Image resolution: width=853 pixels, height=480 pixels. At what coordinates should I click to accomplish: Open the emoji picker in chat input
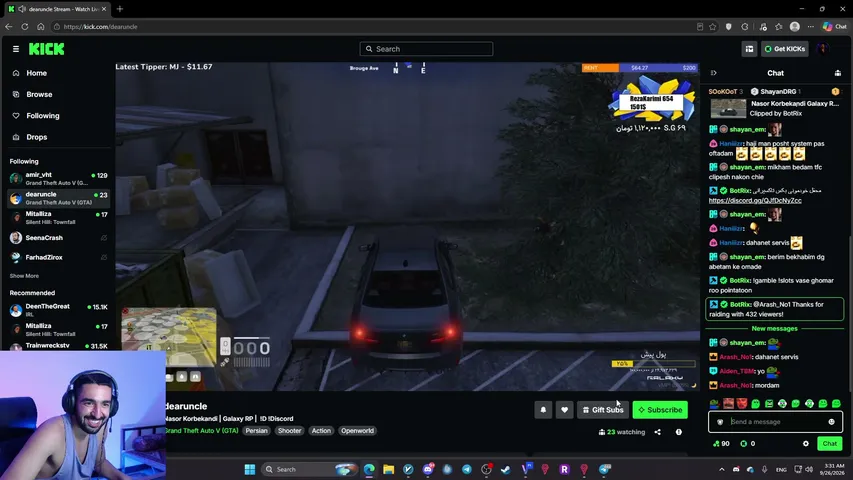(x=831, y=422)
